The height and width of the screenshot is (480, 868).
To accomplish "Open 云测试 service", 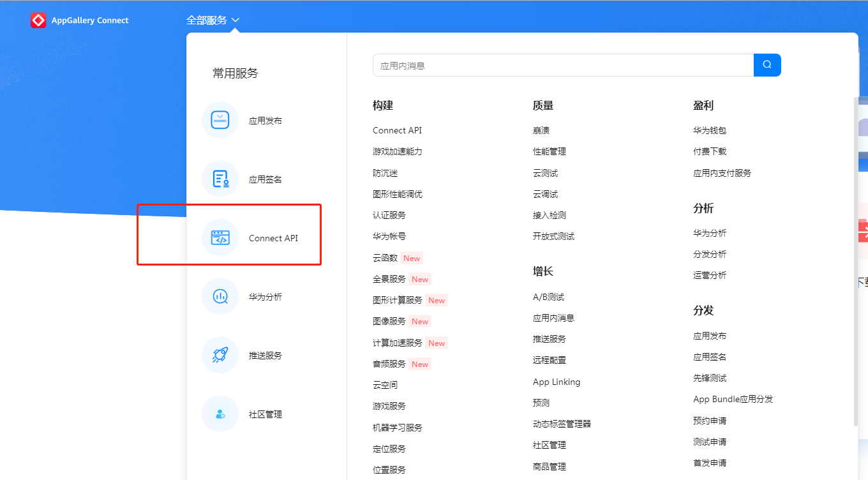I will click(x=545, y=173).
